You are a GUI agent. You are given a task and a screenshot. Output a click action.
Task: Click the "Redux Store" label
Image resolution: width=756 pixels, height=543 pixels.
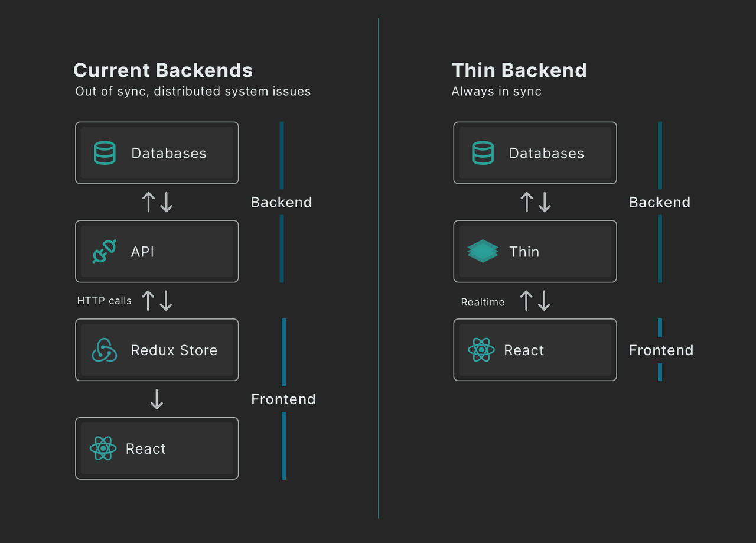174,350
